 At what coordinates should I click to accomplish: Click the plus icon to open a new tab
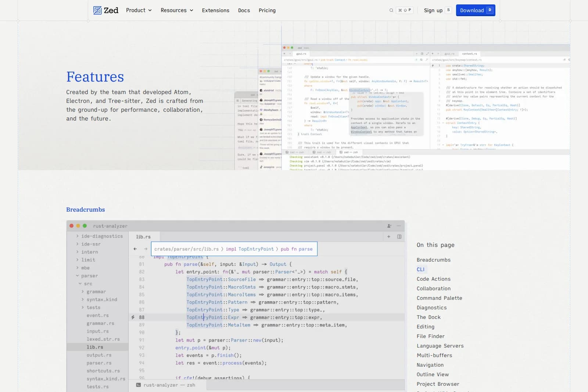point(388,237)
